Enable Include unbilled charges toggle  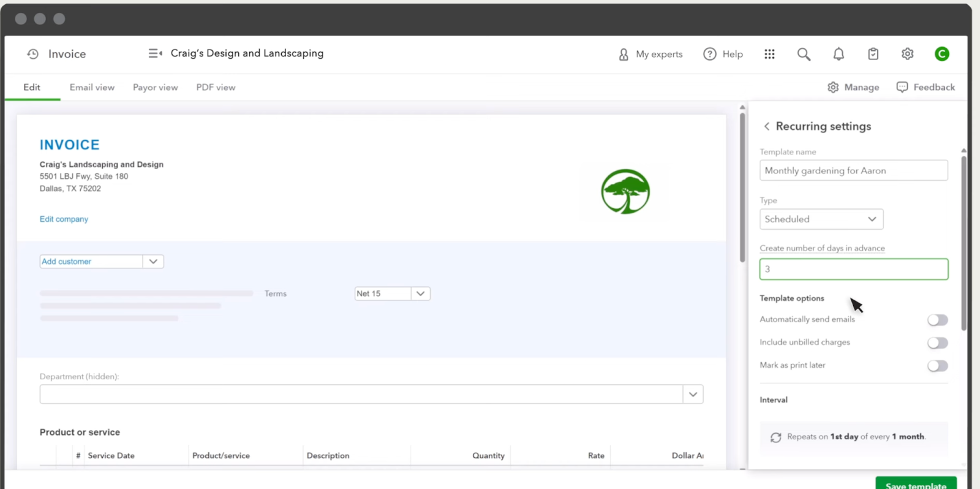(x=938, y=343)
